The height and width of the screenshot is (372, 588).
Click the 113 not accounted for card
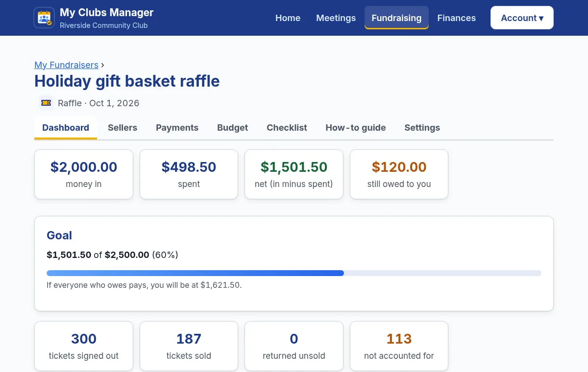click(x=399, y=346)
